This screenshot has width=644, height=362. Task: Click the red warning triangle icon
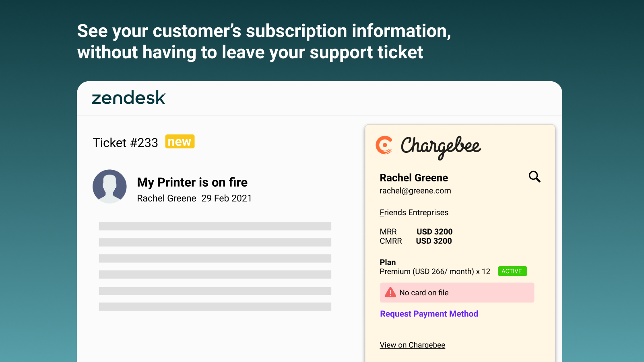pos(390,292)
